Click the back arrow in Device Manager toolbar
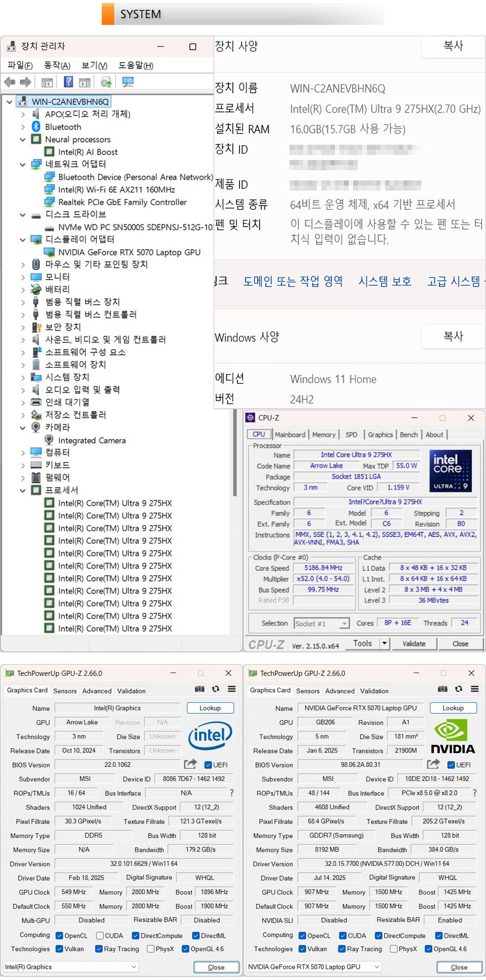Image resolution: width=486 pixels, height=980 pixels. click(10, 83)
